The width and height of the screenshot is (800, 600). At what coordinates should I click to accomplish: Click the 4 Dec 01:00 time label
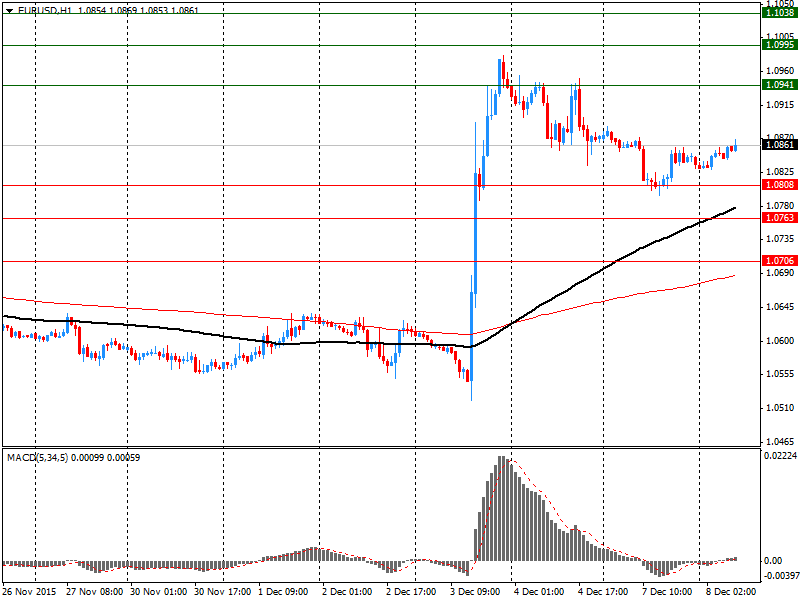pos(539,592)
